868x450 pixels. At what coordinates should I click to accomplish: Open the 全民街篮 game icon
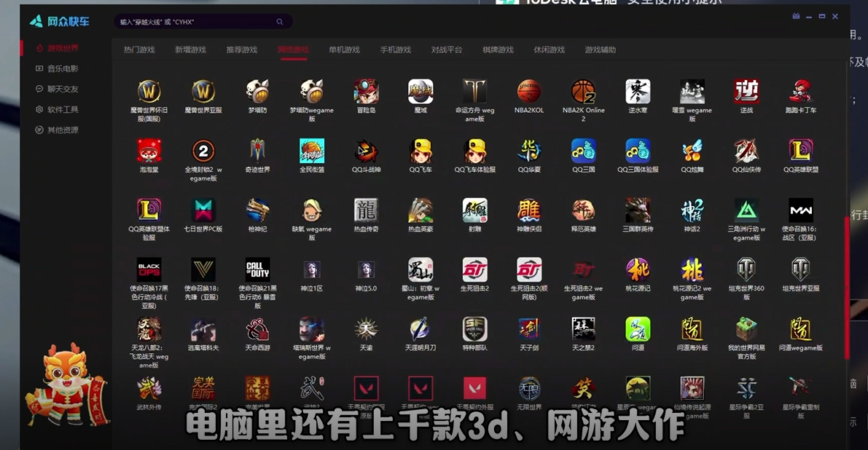[x=312, y=151]
